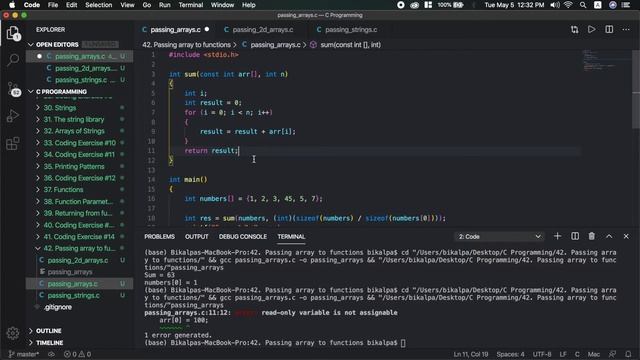Click the feedback icon in status bar
The height and width of the screenshot is (360, 640).
point(612,354)
